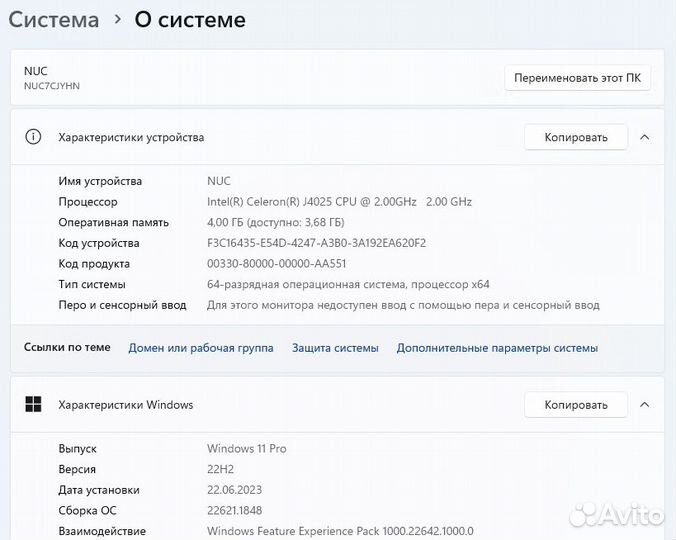Click the Тип системы label

click(x=92, y=285)
